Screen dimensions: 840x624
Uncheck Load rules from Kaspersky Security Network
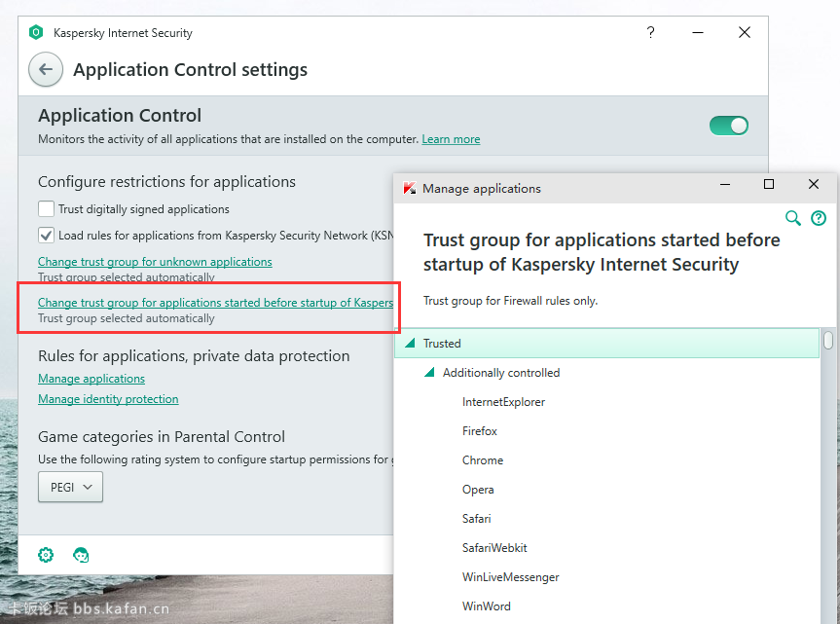click(46, 236)
